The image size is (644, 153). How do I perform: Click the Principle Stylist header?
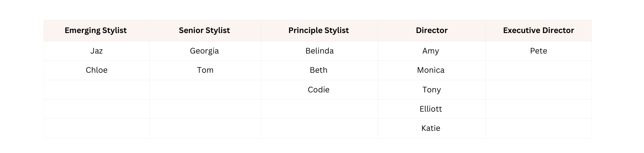point(319,31)
